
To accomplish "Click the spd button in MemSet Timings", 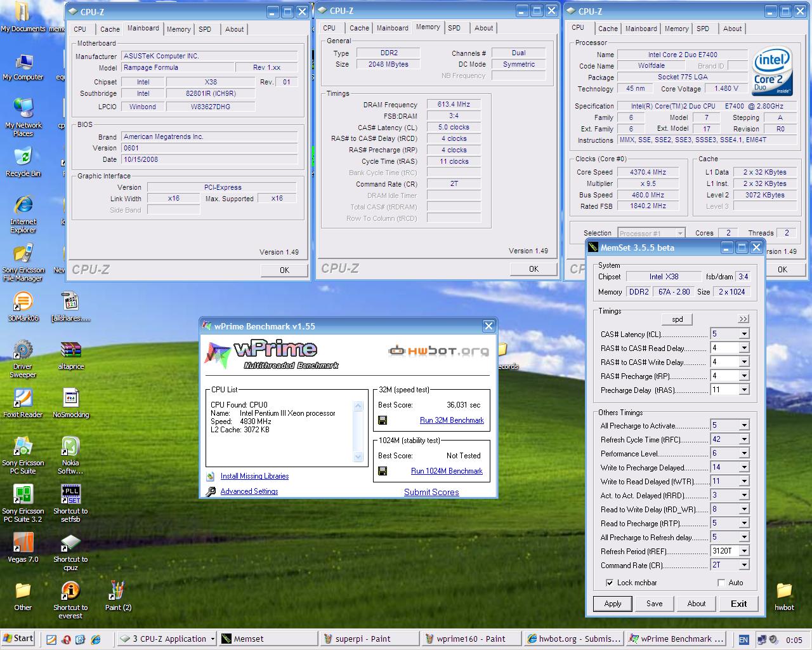I will 678,319.
